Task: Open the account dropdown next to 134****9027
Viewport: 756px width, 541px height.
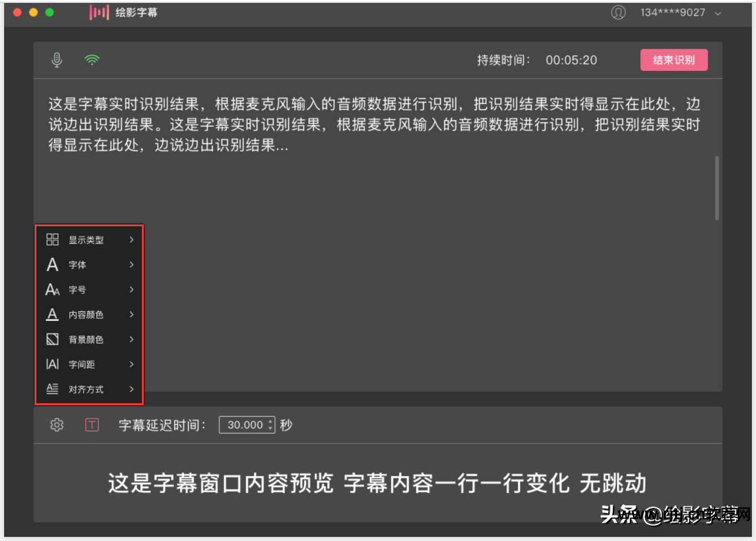Action: point(718,13)
